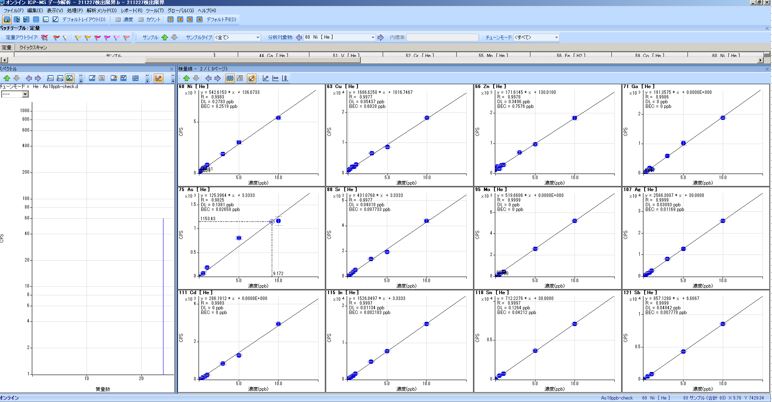
Task: Click the first icon in top toolbar
Action: (x=5, y=19)
